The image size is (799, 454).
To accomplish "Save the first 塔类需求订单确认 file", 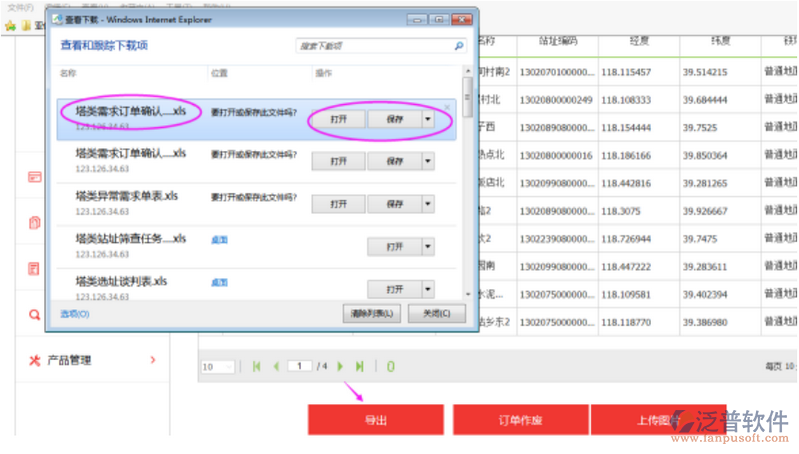I will pos(394,119).
